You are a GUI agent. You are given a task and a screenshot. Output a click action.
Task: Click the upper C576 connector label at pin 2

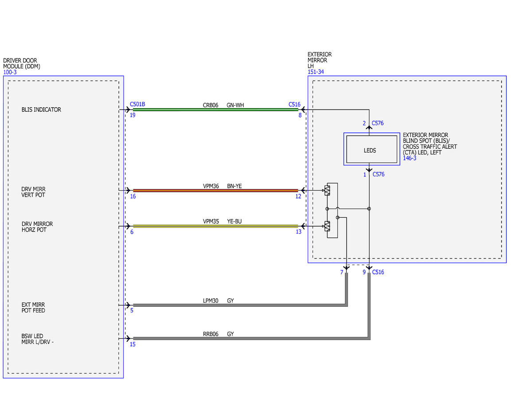click(x=378, y=123)
